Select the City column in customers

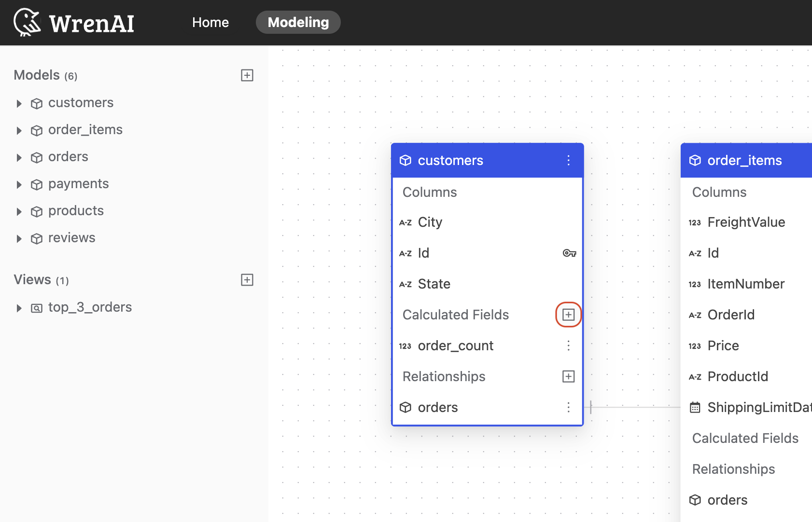[x=488, y=222]
